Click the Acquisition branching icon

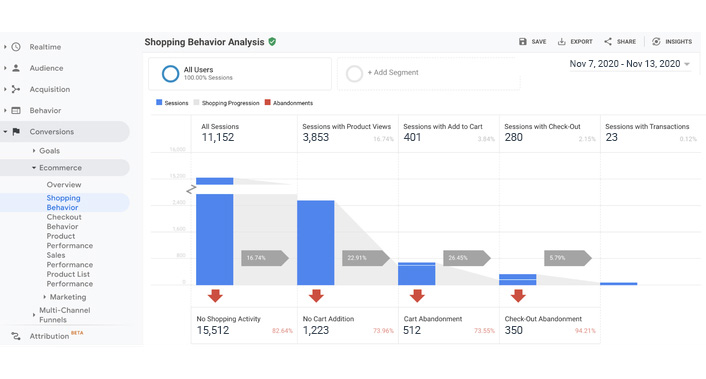pyautogui.click(x=16, y=89)
